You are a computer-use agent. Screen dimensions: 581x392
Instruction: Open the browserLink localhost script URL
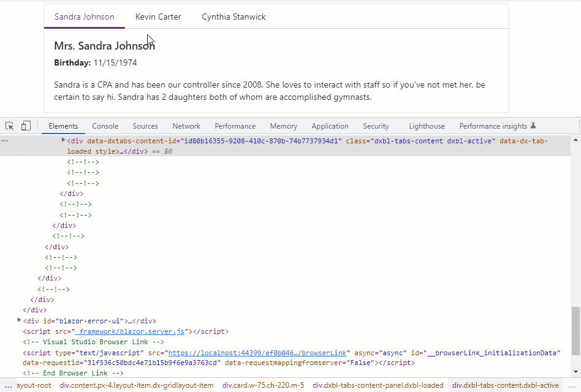257,353
